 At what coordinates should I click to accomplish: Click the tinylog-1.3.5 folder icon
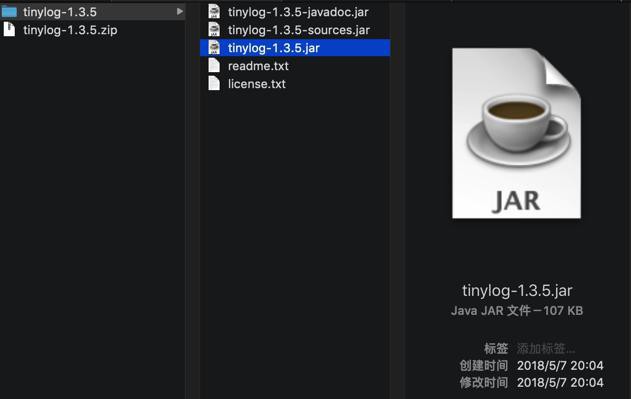(x=9, y=12)
